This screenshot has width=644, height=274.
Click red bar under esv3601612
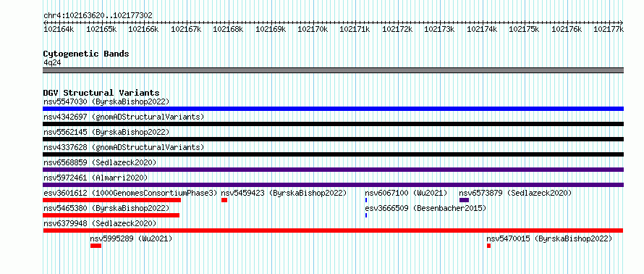[x=111, y=200]
